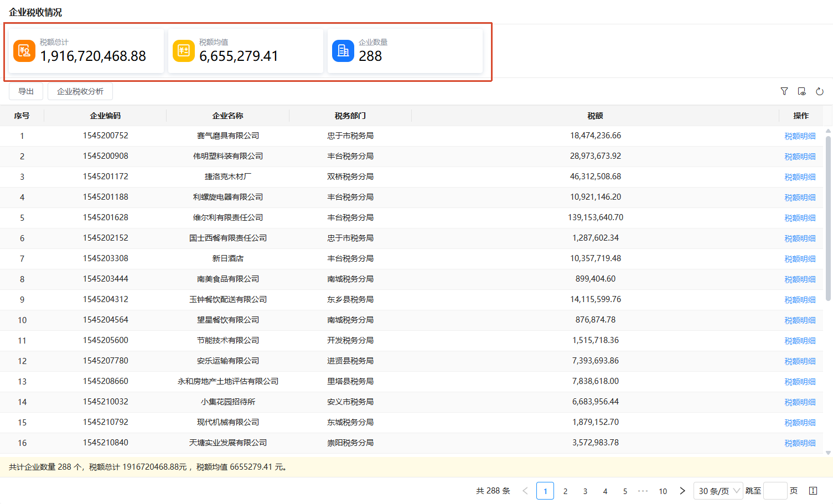833x504 pixels.
Task: Switch to page 5
Action: [625, 491]
